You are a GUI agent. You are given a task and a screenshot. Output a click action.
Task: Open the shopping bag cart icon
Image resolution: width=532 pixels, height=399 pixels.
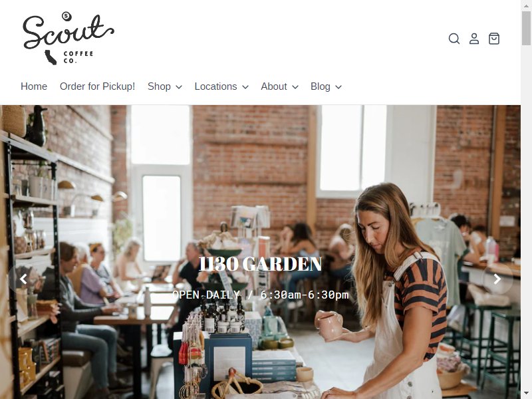[x=494, y=39]
